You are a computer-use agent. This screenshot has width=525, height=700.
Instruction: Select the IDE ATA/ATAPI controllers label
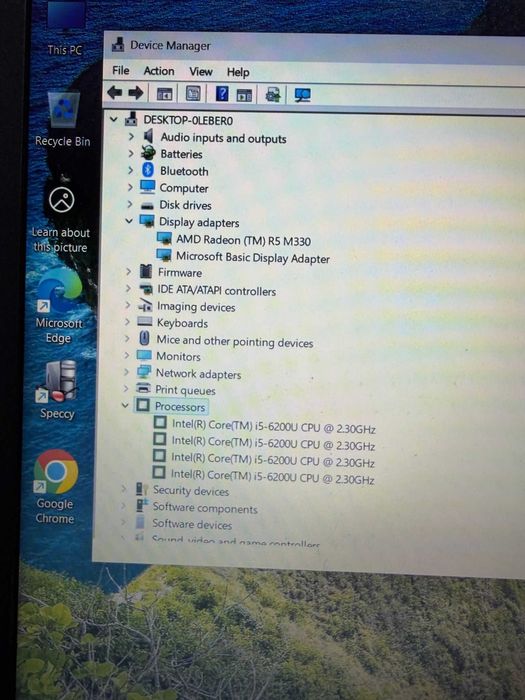click(x=217, y=290)
